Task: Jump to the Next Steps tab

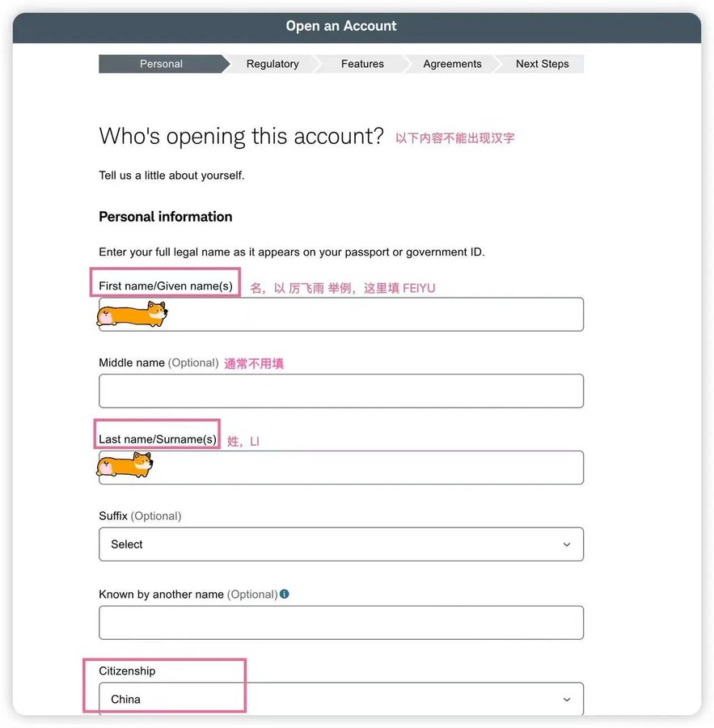Action: [542, 64]
